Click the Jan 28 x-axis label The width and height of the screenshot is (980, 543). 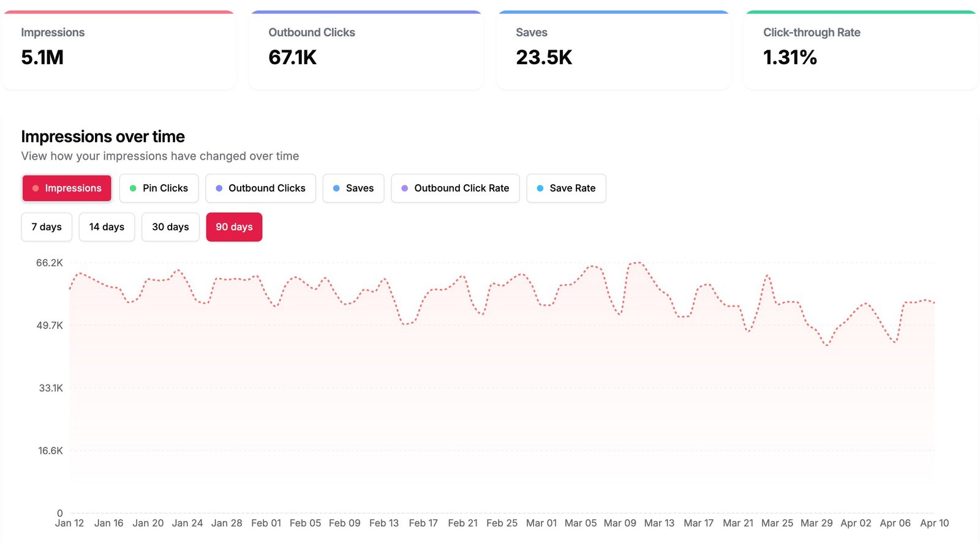(227, 523)
